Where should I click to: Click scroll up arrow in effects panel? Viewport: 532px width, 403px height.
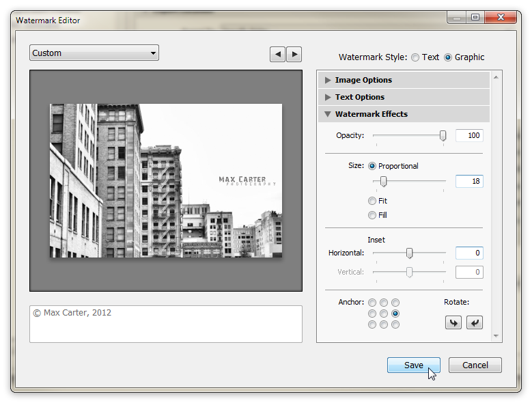pyautogui.click(x=496, y=77)
